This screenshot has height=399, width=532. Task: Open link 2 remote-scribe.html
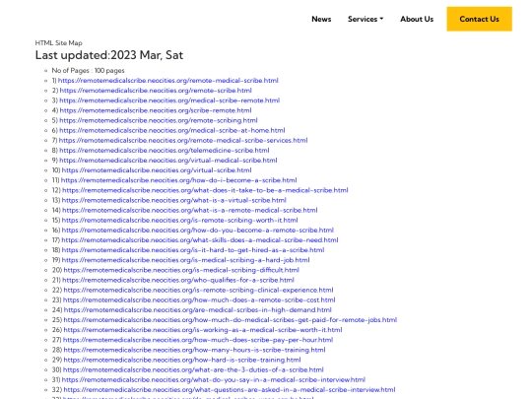point(156,91)
